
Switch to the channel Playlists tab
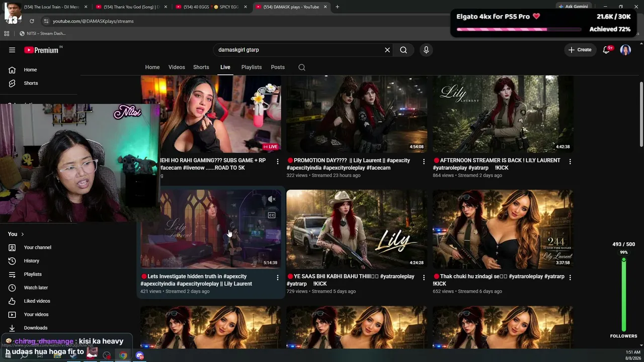pos(252,67)
